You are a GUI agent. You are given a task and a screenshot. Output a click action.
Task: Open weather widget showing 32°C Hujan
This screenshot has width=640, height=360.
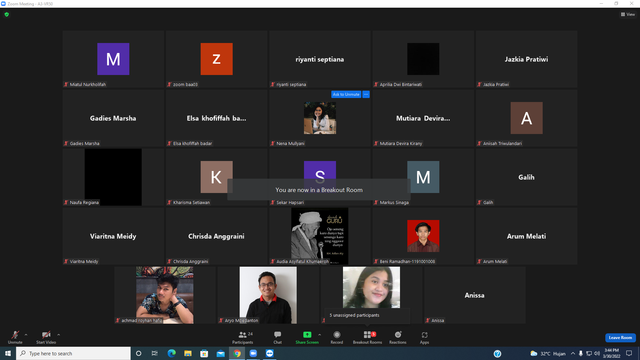548,353
